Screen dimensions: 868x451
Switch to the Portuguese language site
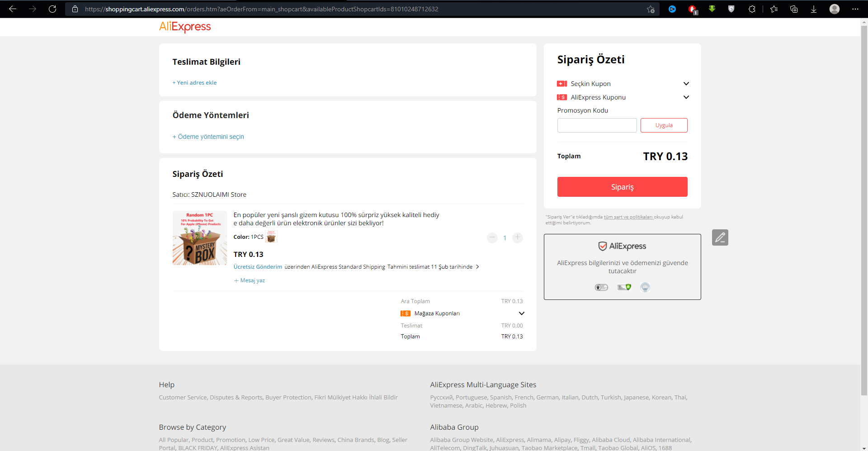pyautogui.click(x=472, y=398)
